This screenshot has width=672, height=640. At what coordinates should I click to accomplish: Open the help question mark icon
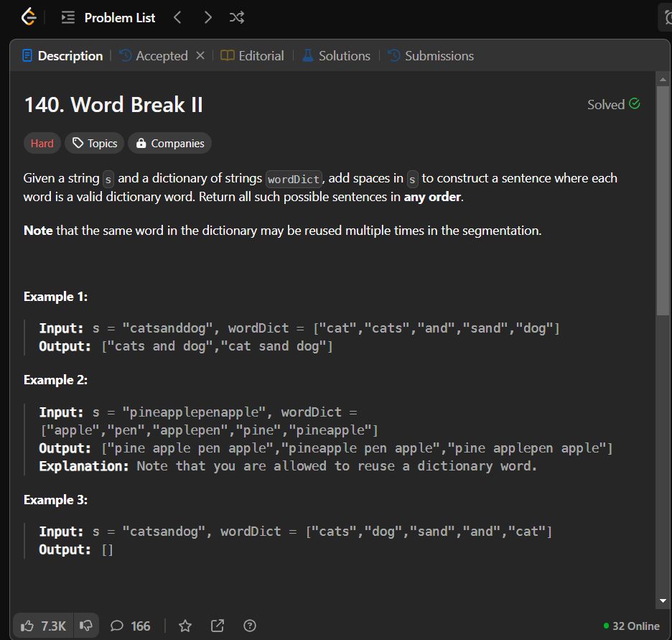(x=250, y=626)
